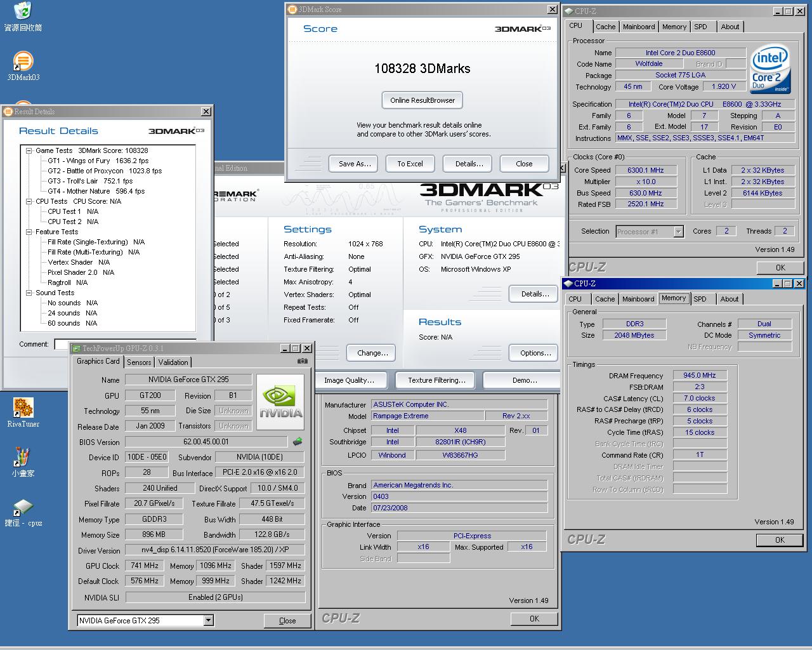Select the Ragtroll tree row
The height and width of the screenshot is (650, 812).
point(67,282)
